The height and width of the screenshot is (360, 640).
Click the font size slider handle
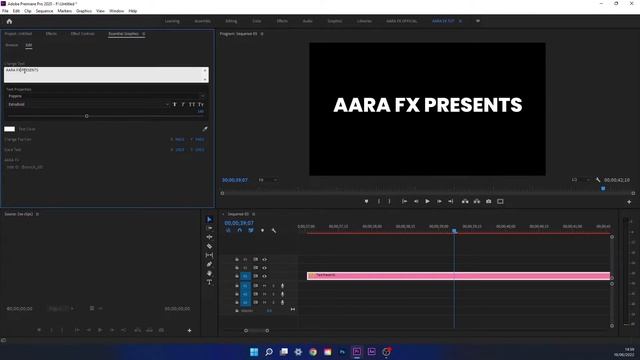(x=87, y=116)
